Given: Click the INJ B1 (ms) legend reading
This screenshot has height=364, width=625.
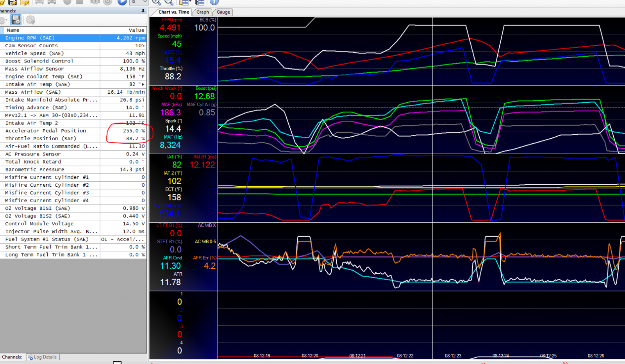Looking at the screenshot, I should 202,165.
